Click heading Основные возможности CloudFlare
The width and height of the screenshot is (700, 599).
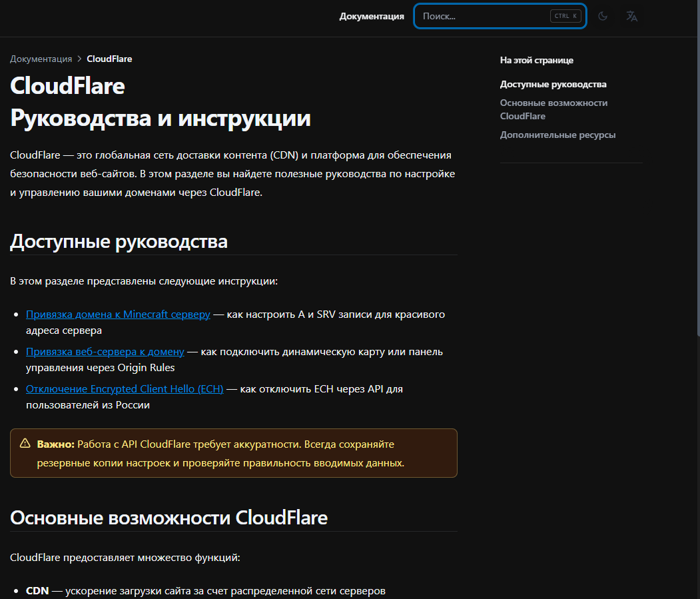click(x=168, y=517)
